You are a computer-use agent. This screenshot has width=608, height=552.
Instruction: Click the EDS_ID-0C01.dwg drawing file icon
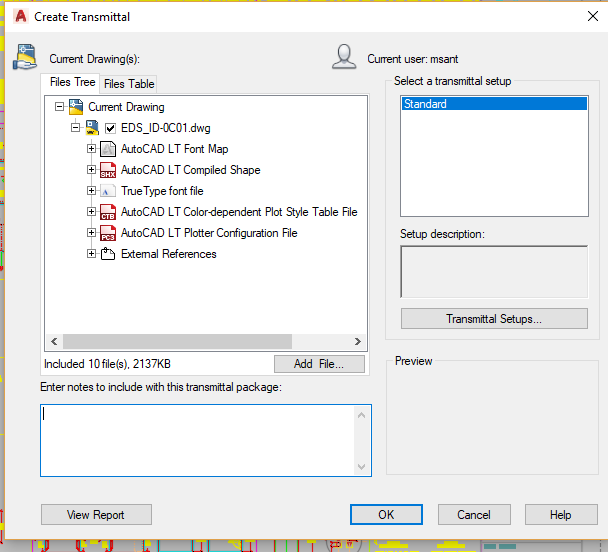[91, 128]
